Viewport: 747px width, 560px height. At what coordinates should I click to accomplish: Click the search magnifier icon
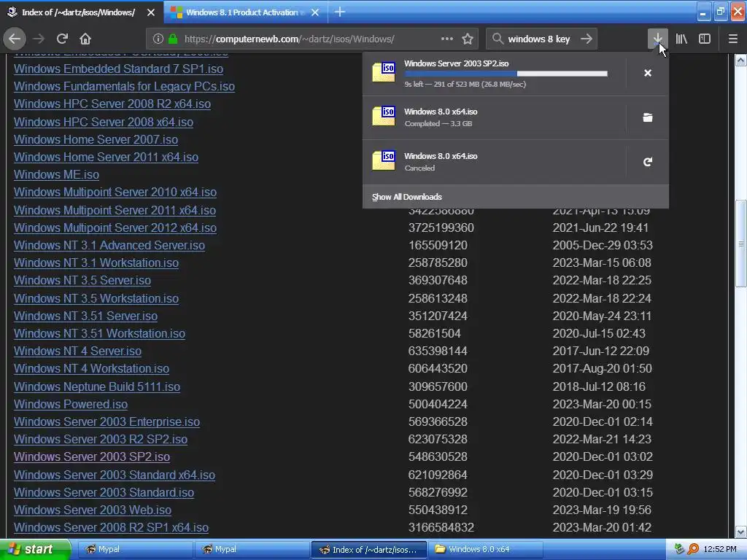point(498,39)
